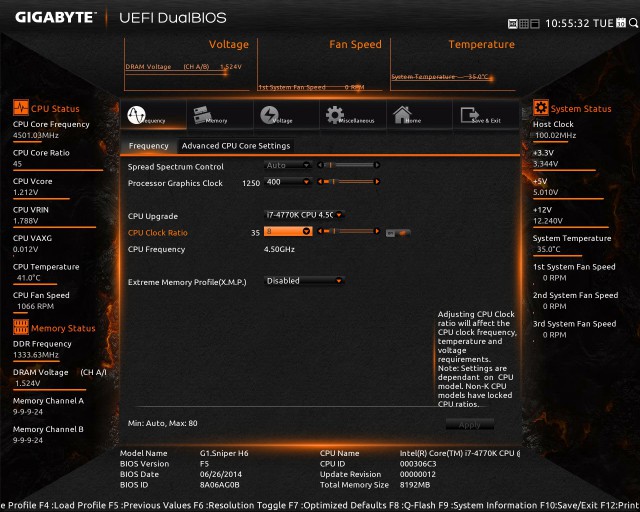Viewport: 640px width, 512px height.
Task: Switch to window layout view icon
Action: [x=535, y=24]
